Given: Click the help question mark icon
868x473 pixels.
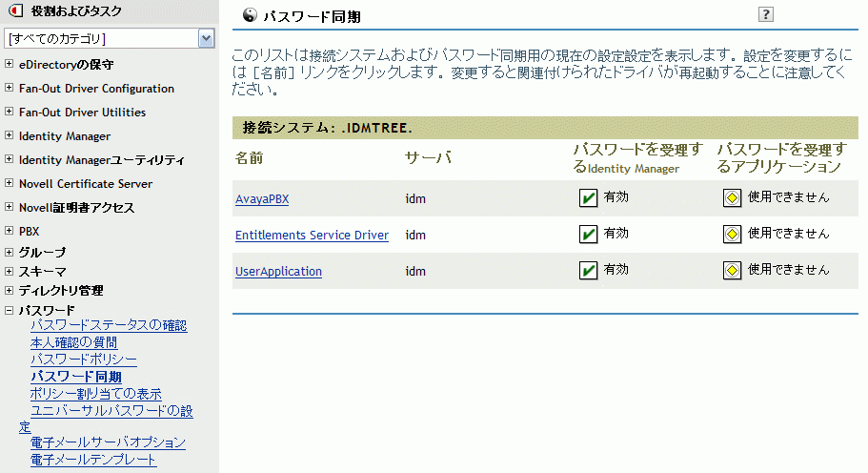Looking at the screenshot, I should click(x=766, y=14).
